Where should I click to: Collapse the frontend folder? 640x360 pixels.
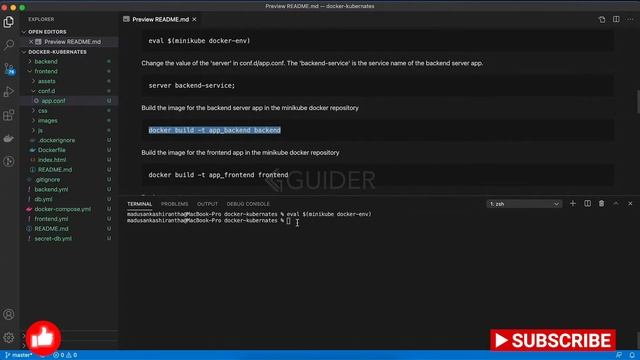(46, 71)
